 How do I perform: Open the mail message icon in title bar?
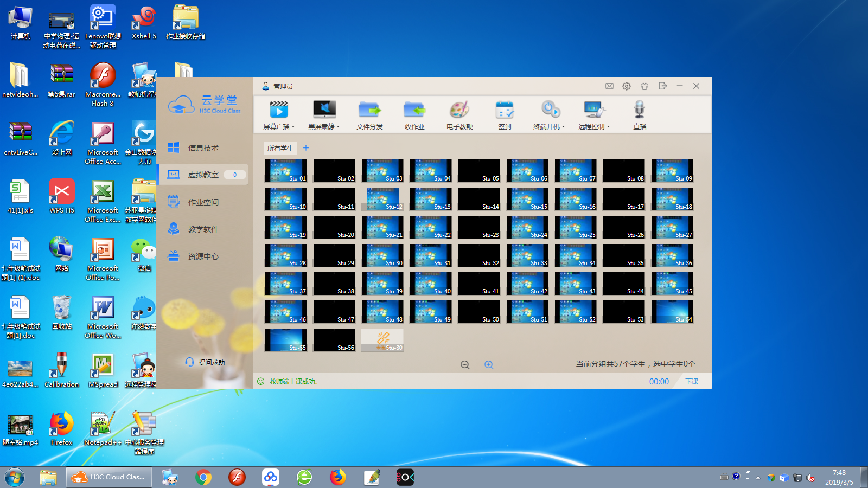610,86
